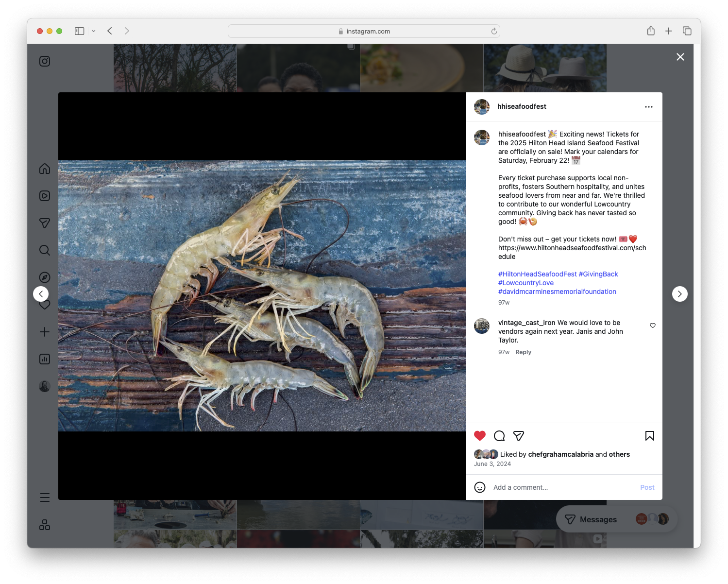
Task: Like vintage_cast_iron's comment with the heart
Action: [x=652, y=326]
